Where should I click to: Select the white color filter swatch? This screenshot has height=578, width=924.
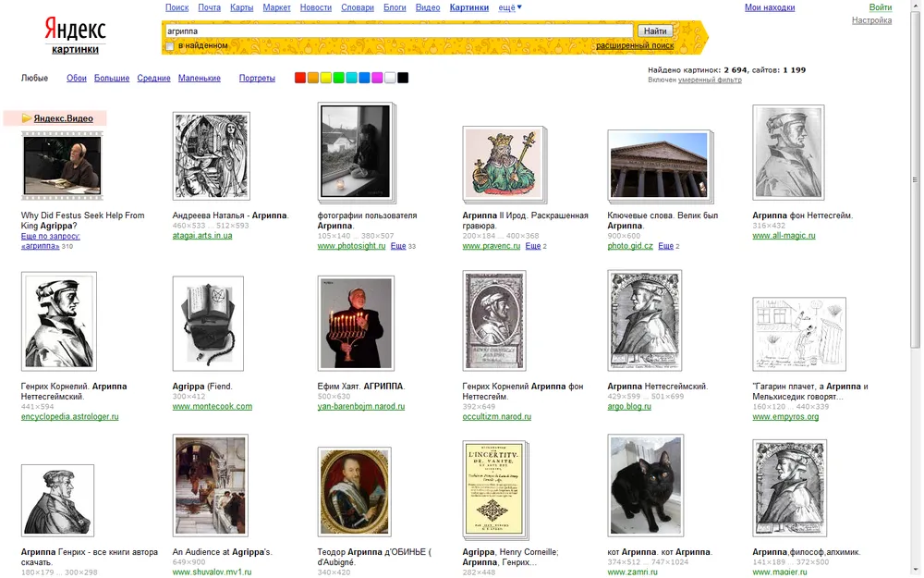390,78
